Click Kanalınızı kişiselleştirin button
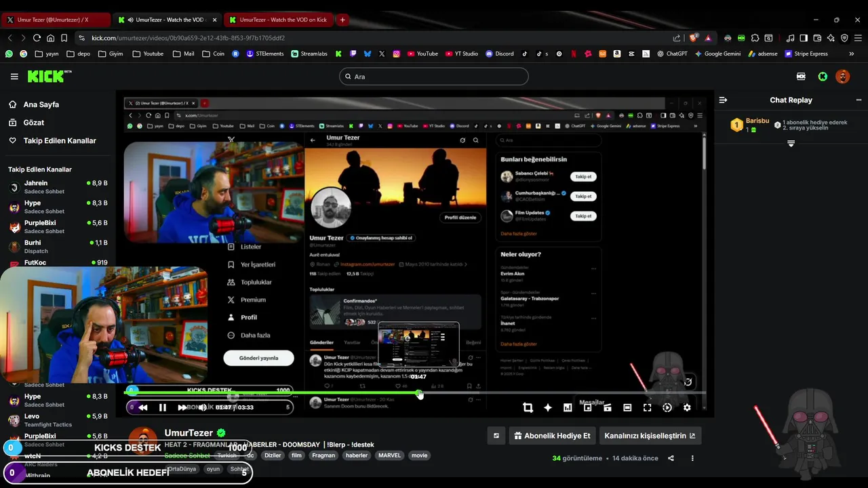 click(x=650, y=436)
